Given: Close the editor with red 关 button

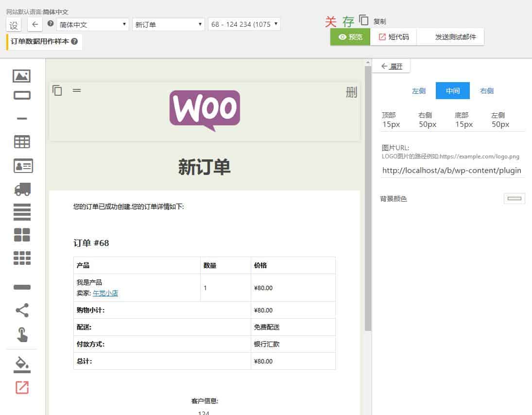Looking at the screenshot, I should (x=330, y=21).
